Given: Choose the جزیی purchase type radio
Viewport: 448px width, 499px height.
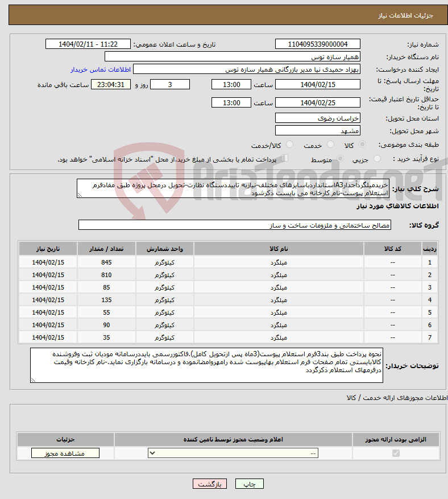Looking at the screenshot, I should click(377, 159).
